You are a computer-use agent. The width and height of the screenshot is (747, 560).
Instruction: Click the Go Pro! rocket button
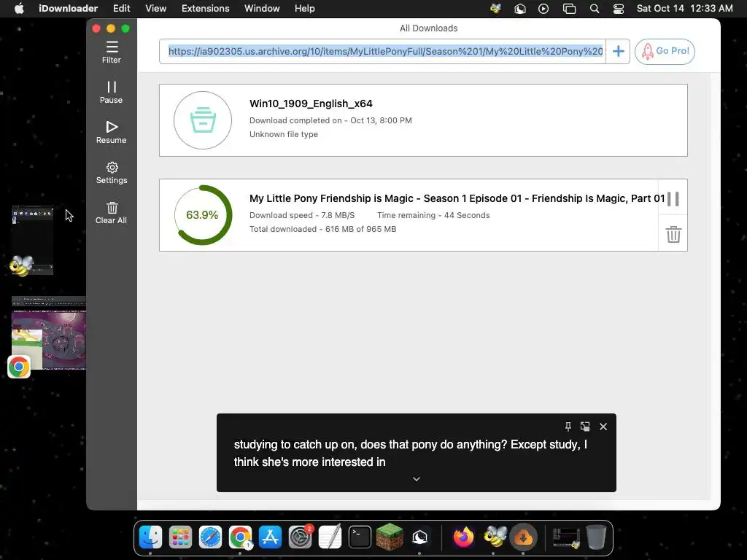pyautogui.click(x=665, y=52)
